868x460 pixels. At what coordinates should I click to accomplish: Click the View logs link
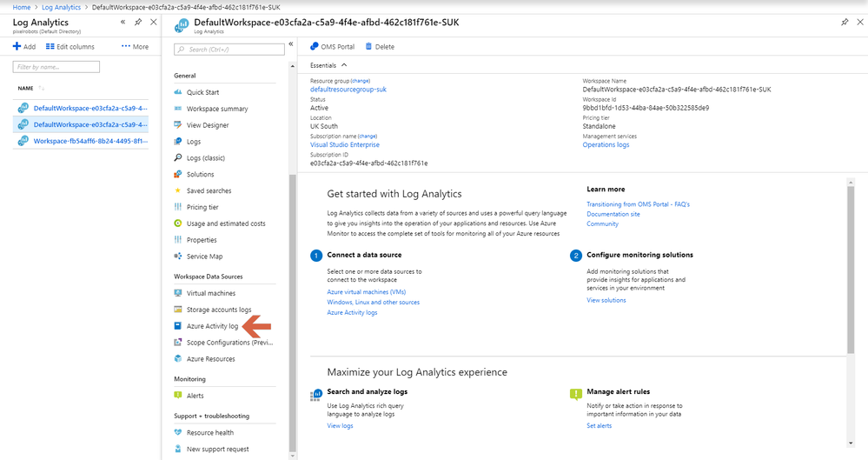coord(340,425)
